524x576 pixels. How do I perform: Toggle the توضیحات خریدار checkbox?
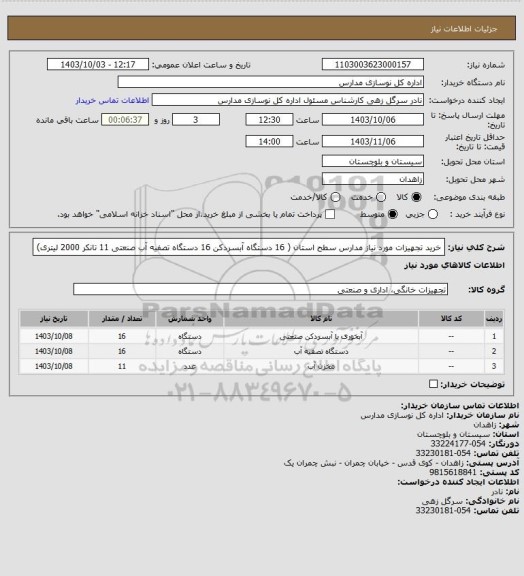[433, 384]
